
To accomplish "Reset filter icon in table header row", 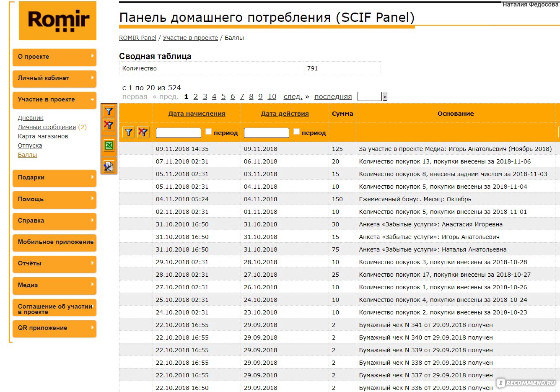I will click(143, 132).
